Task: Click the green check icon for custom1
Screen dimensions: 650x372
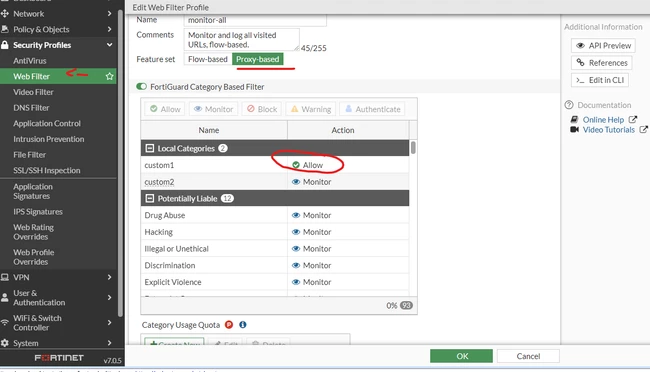Action: tap(296, 165)
